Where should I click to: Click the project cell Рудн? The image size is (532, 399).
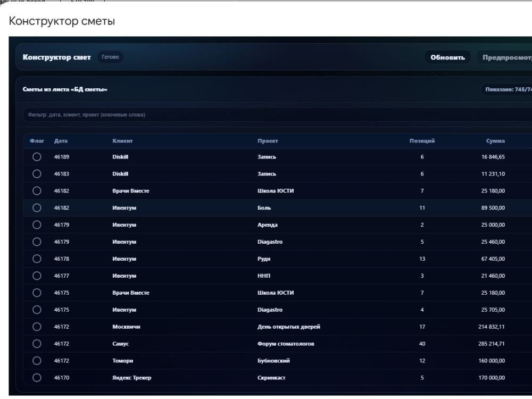pos(264,259)
